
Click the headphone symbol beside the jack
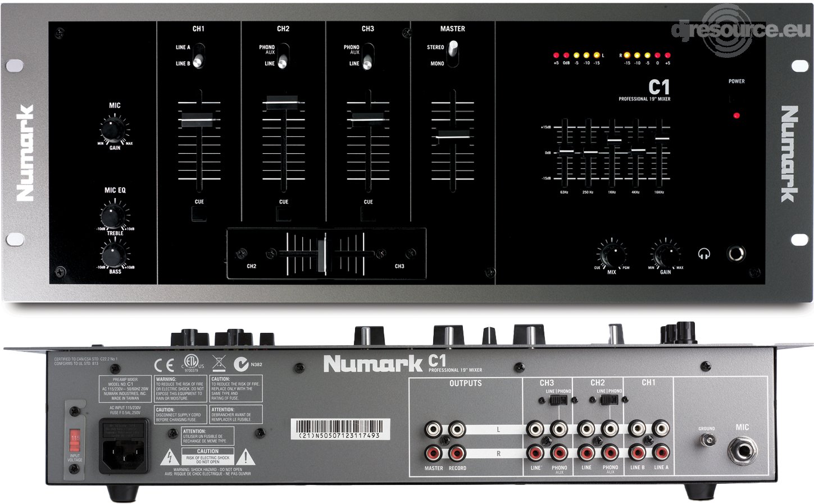coord(703,254)
